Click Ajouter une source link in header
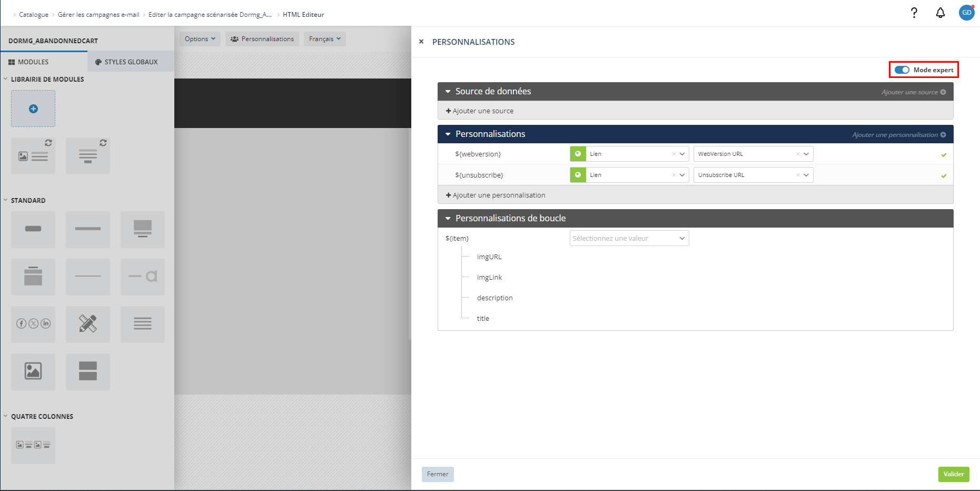Image resolution: width=980 pixels, height=491 pixels. coord(914,92)
